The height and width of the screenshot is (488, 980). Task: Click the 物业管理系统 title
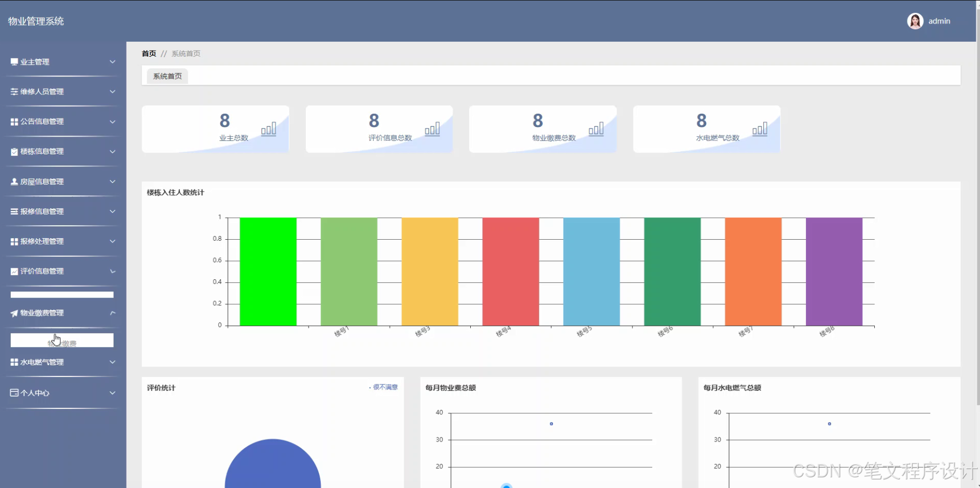pos(36,21)
